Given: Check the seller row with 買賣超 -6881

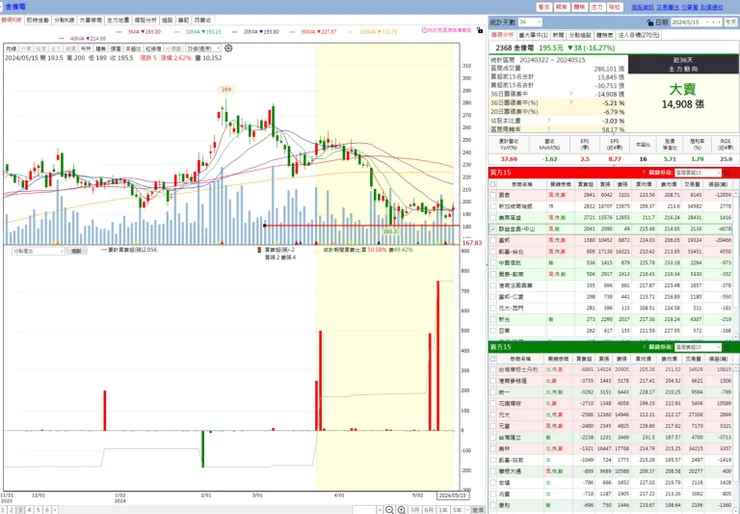Looking at the screenshot, I should click(x=493, y=369).
